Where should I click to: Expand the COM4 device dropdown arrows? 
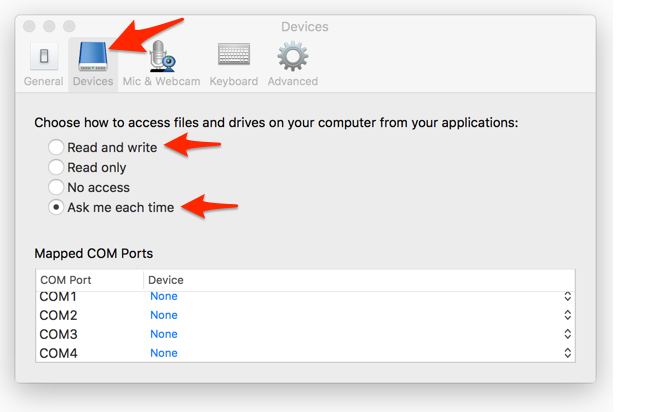567,353
